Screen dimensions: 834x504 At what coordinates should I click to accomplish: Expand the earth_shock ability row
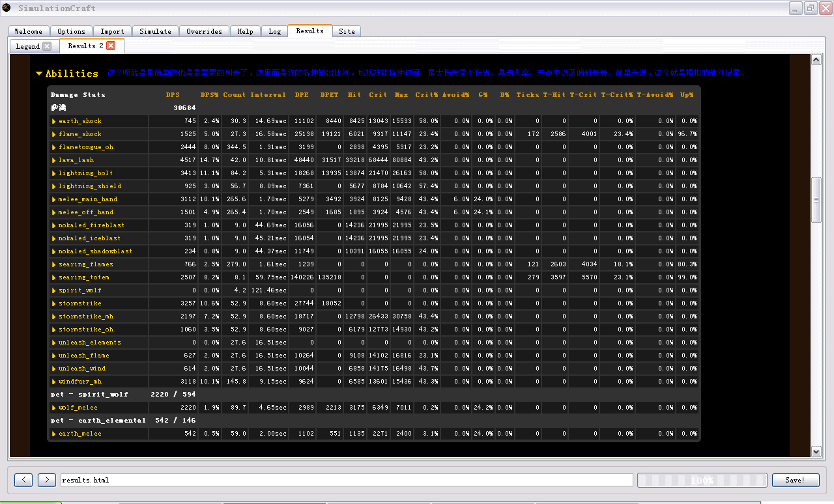pos(54,121)
